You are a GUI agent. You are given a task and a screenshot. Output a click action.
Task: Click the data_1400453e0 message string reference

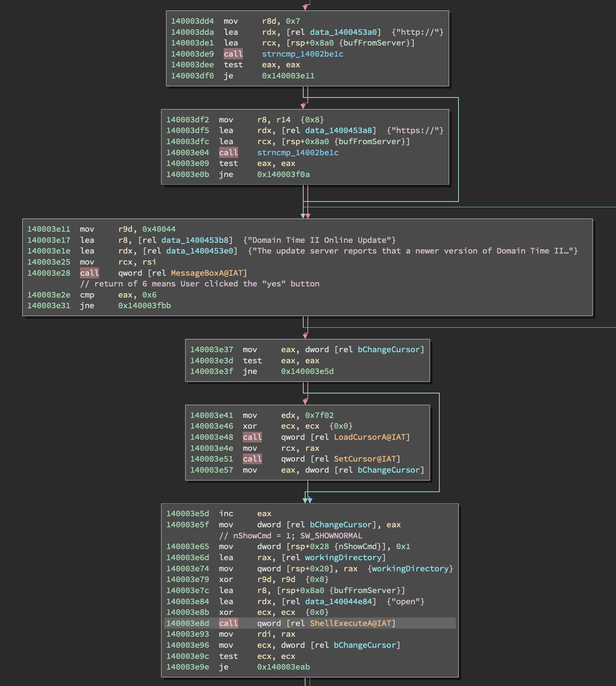(200, 251)
